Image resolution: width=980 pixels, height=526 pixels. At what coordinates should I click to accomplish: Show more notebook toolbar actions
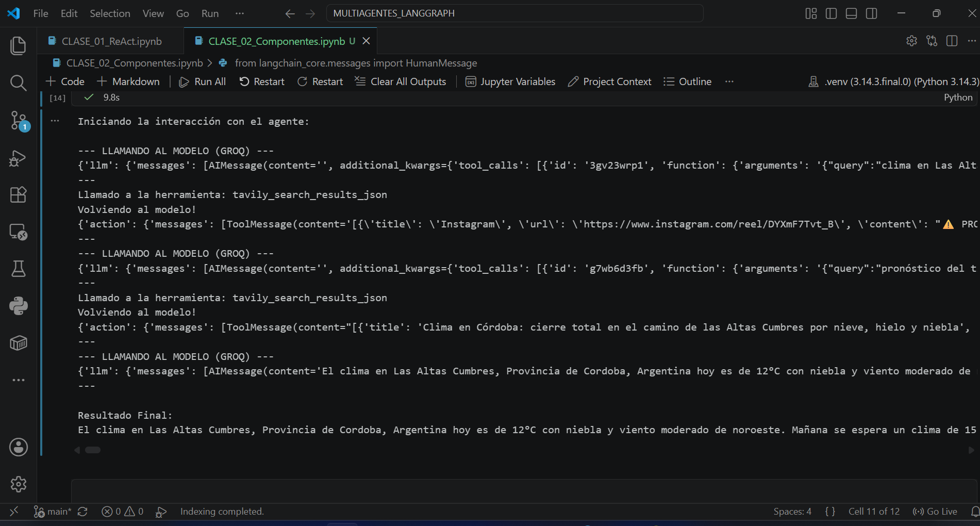(729, 81)
